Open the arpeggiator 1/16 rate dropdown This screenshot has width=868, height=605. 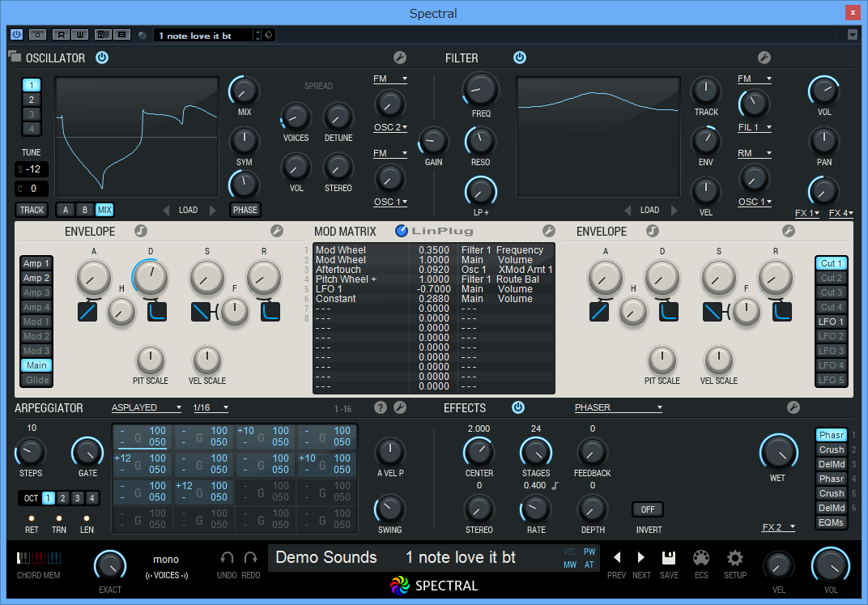tap(211, 408)
